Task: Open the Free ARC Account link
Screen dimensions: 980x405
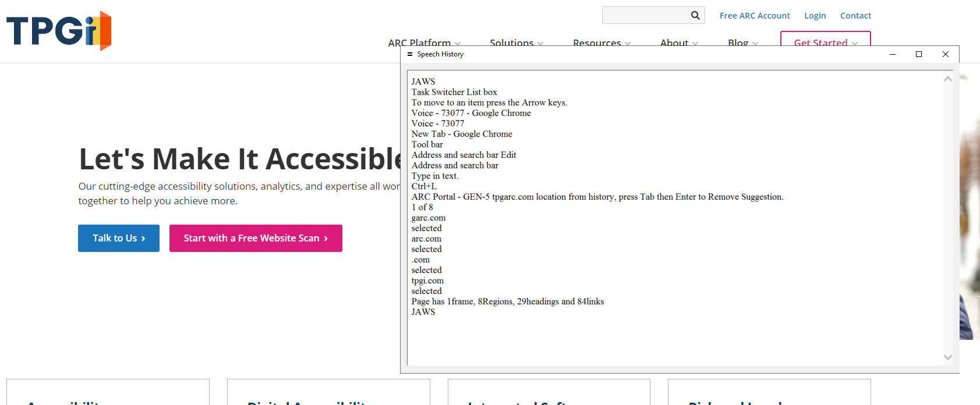Action: (755, 16)
